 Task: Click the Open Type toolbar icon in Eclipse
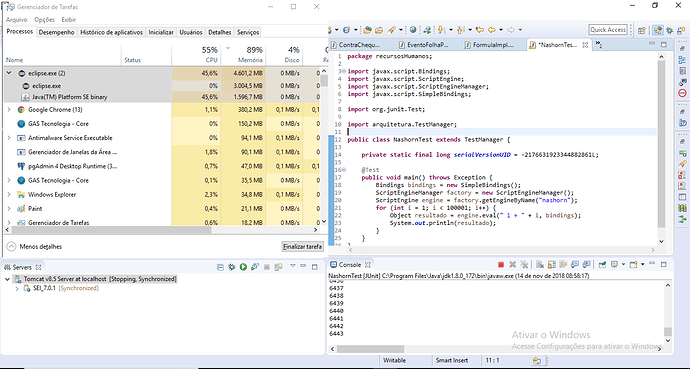point(367,30)
